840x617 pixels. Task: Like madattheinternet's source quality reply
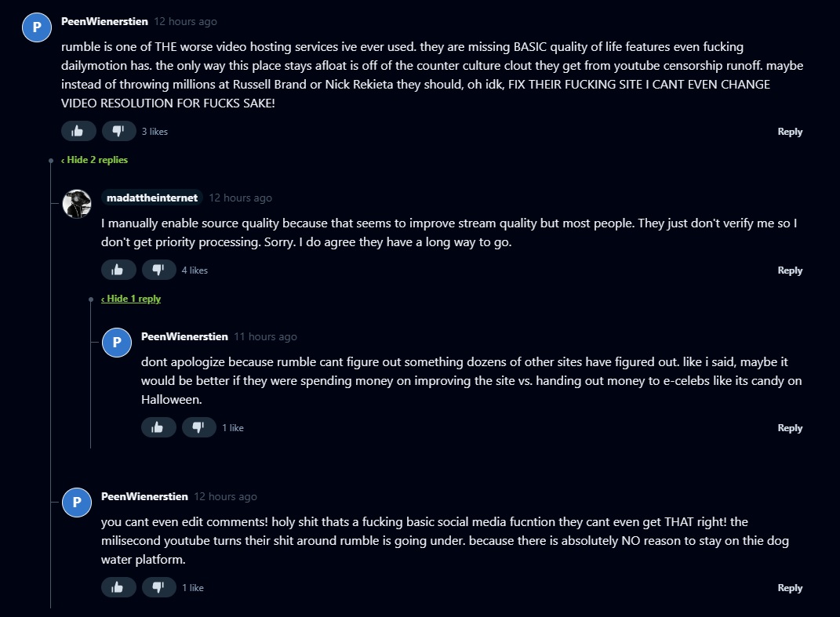pyautogui.click(x=118, y=270)
